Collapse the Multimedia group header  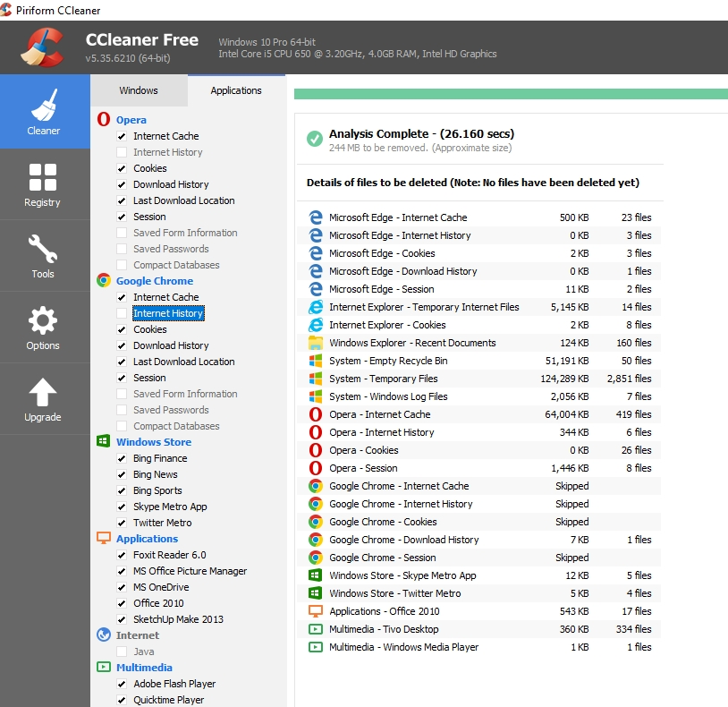point(144,668)
